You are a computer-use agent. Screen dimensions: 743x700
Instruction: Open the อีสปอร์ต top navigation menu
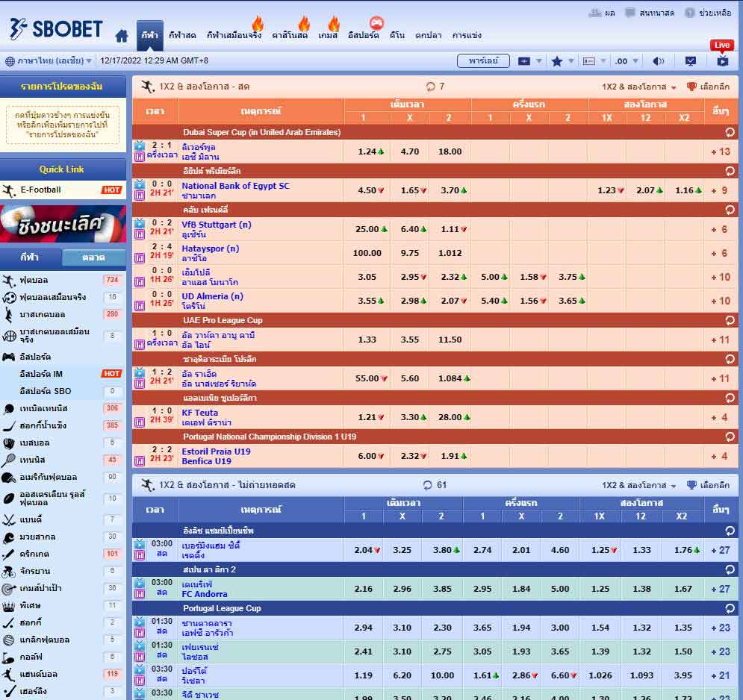[364, 35]
